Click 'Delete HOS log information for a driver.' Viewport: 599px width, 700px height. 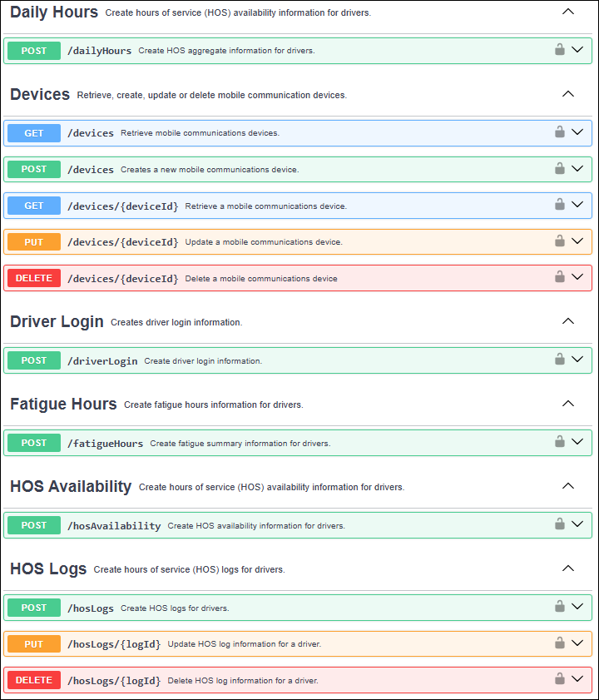[x=243, y=681]
